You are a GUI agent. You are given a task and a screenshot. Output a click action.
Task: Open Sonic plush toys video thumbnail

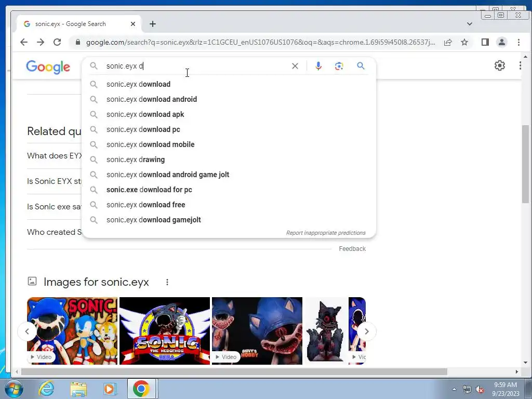(72, 331)
